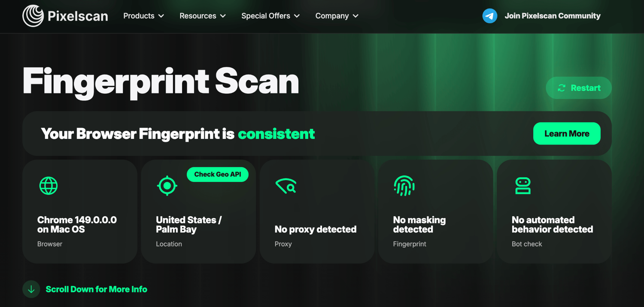Click the Pixelscan wordmark text
Viewport: 644px width, 307px height.
click(x=78, y=16)
